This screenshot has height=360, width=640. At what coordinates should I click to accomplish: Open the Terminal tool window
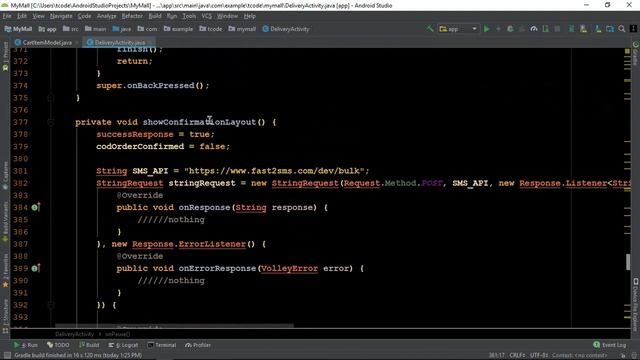click(161, 345)
